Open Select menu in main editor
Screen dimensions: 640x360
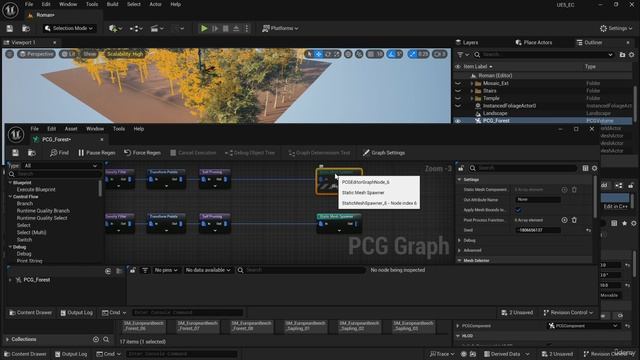pos(133,4)
